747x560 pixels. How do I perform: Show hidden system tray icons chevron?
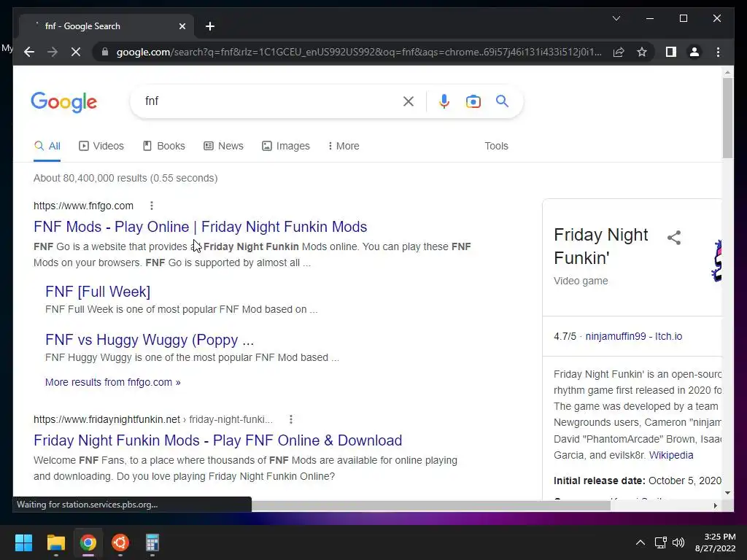(x=640, y=542)
